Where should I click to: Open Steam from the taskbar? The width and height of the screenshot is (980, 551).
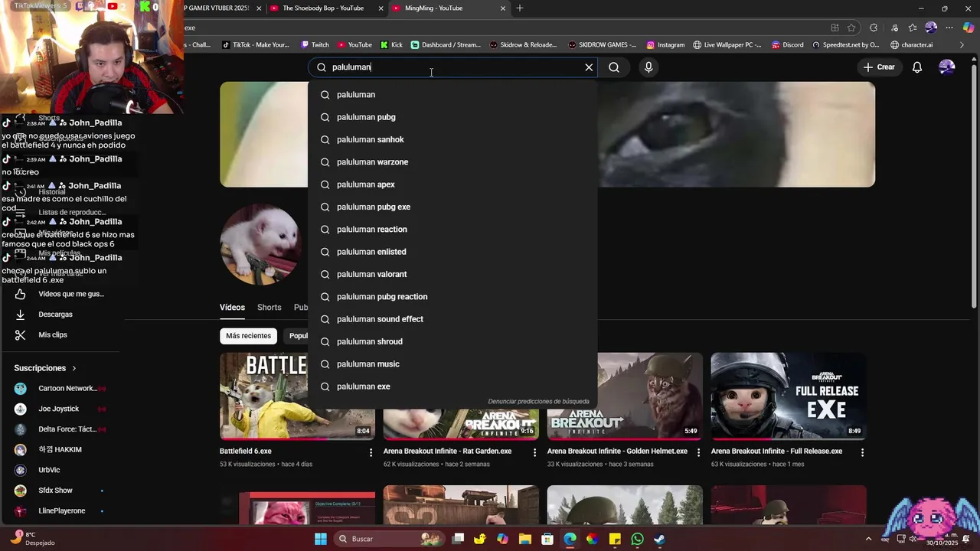tap(659, 539)
